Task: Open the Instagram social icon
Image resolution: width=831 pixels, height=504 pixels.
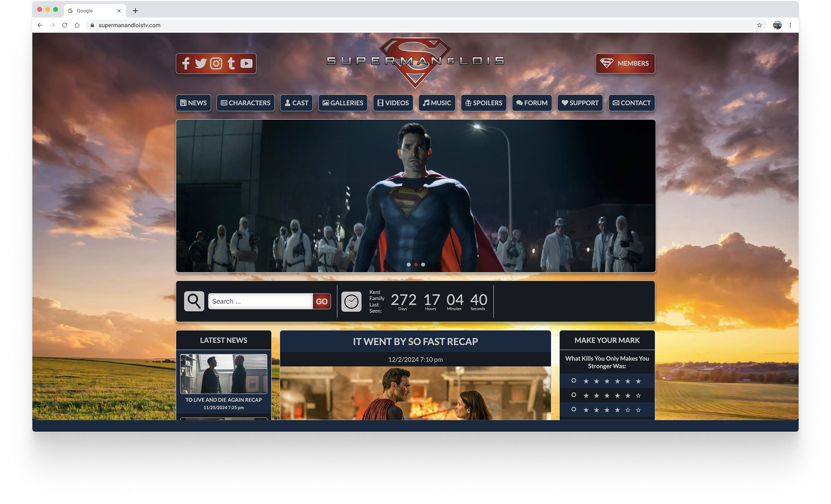Action: [216, 63]
